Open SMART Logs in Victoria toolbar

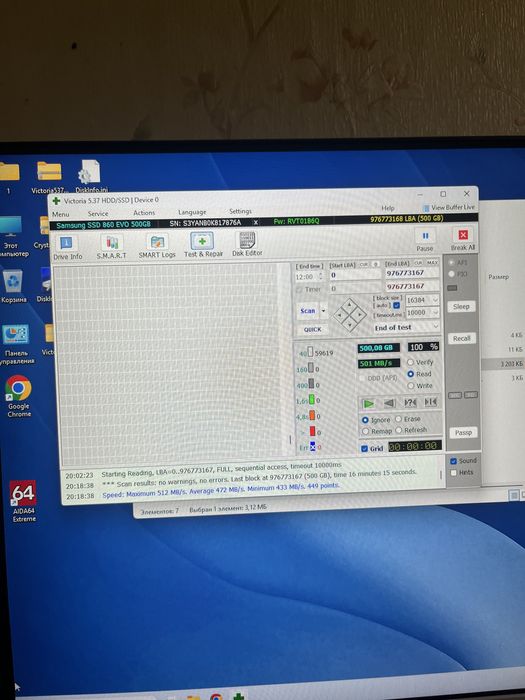tap(157, 242)
